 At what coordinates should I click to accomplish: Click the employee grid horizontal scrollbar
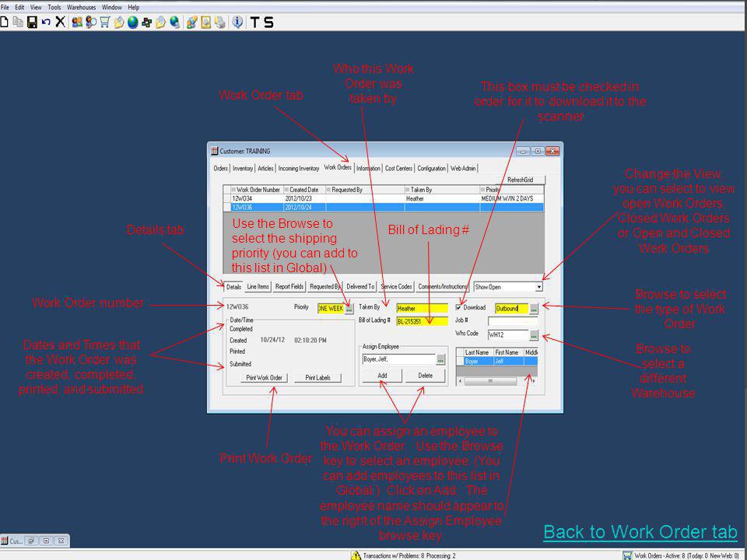(x=497, y=381)
